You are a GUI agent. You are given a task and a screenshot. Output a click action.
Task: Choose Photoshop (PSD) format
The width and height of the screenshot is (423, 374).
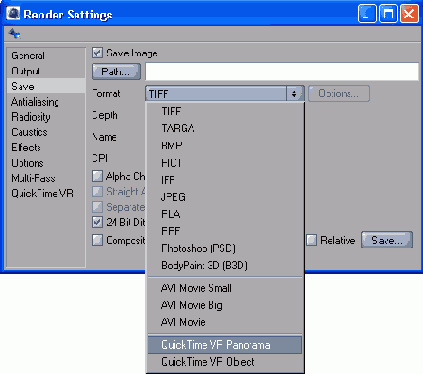tap(225, 248)
